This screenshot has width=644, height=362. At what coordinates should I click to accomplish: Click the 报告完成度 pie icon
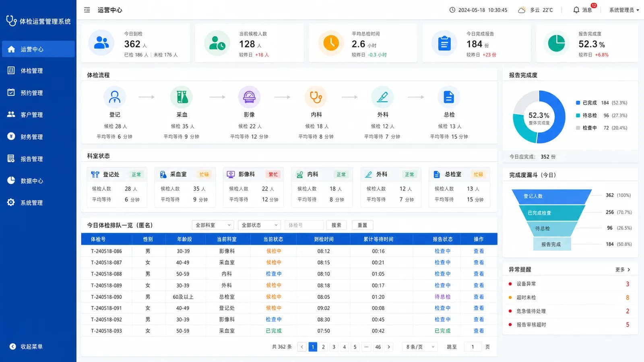[556, 43]
